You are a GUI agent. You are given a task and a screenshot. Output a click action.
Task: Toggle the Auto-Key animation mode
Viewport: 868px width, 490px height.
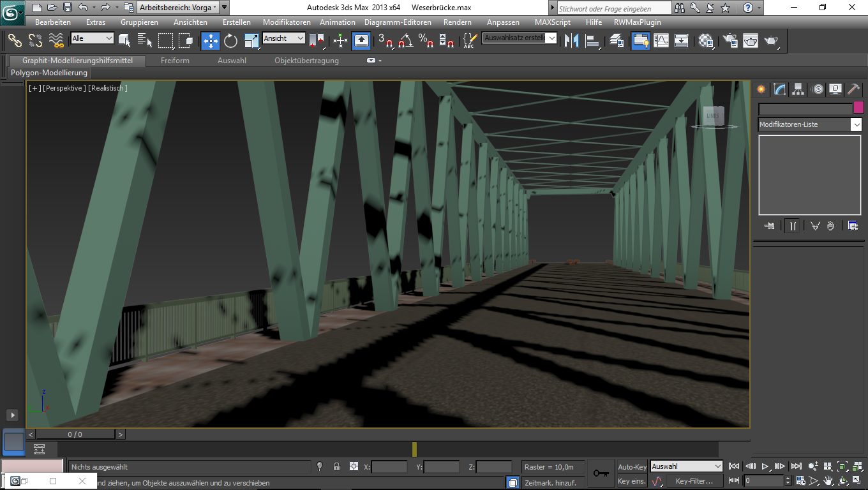pyautogui.click(x=632, y=467)
